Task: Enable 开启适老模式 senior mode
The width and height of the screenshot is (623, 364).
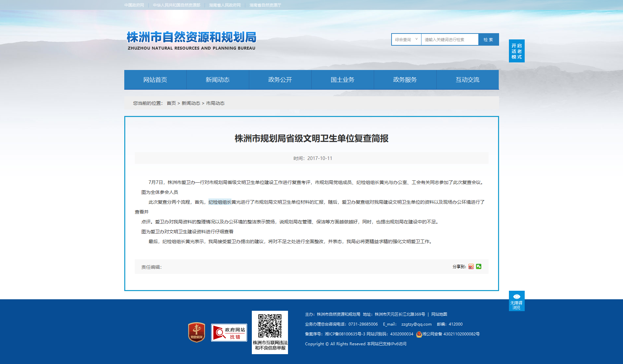Action: [x=517, y=51]
